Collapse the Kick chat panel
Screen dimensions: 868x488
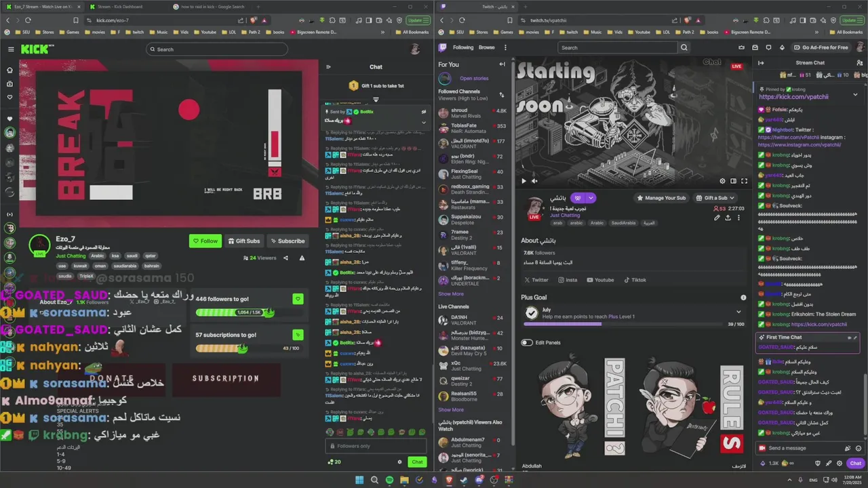coord(328,66)
